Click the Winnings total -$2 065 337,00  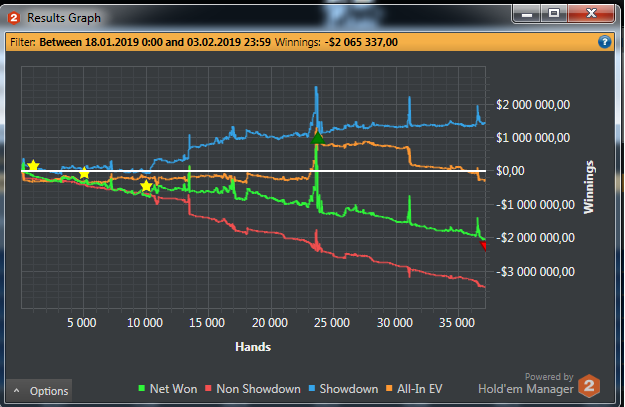(361, 42)
